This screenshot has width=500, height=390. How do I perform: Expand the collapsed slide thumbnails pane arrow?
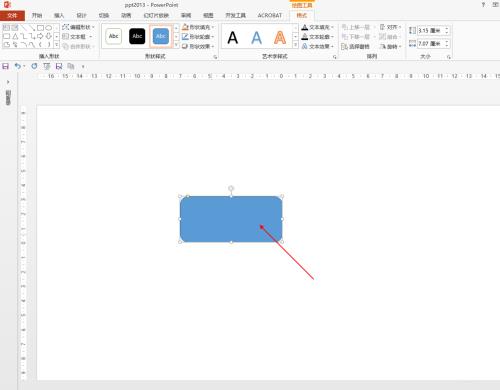point(8,82)
